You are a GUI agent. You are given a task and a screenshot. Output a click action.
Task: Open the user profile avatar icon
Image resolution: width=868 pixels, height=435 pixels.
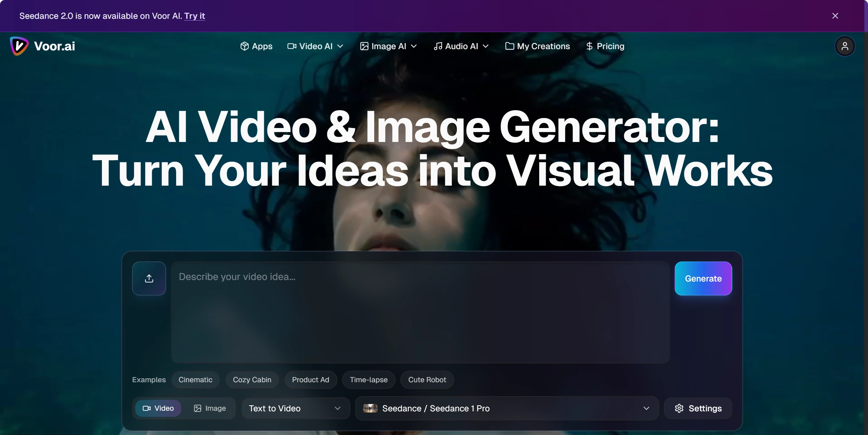coord(844,46)
